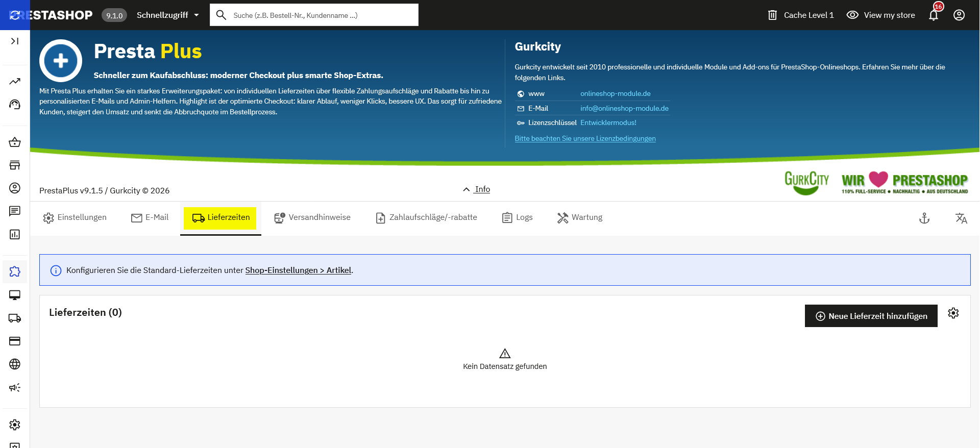
Task: Click the Kein Datensatz gefunden message
Action: coord(505,366)
